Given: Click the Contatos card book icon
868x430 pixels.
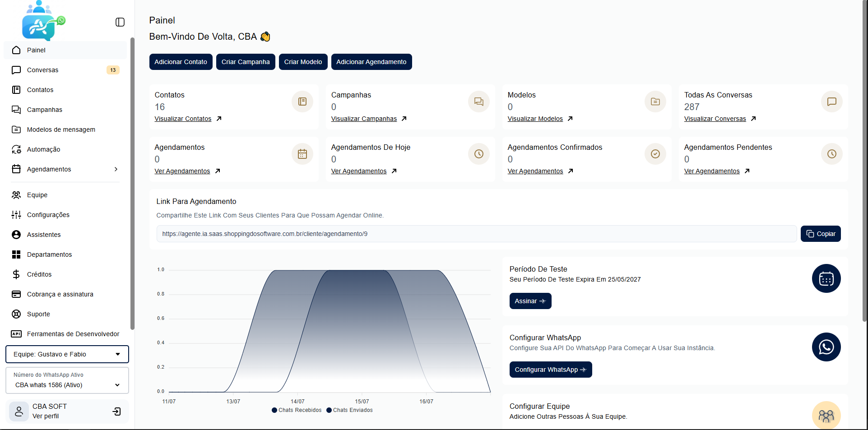Looking at the screenshot, I should point(302,102).
